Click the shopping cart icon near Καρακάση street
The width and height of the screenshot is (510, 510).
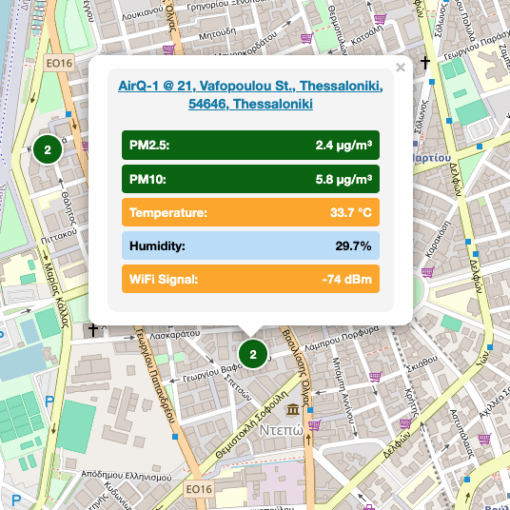(x=428, y=272)
